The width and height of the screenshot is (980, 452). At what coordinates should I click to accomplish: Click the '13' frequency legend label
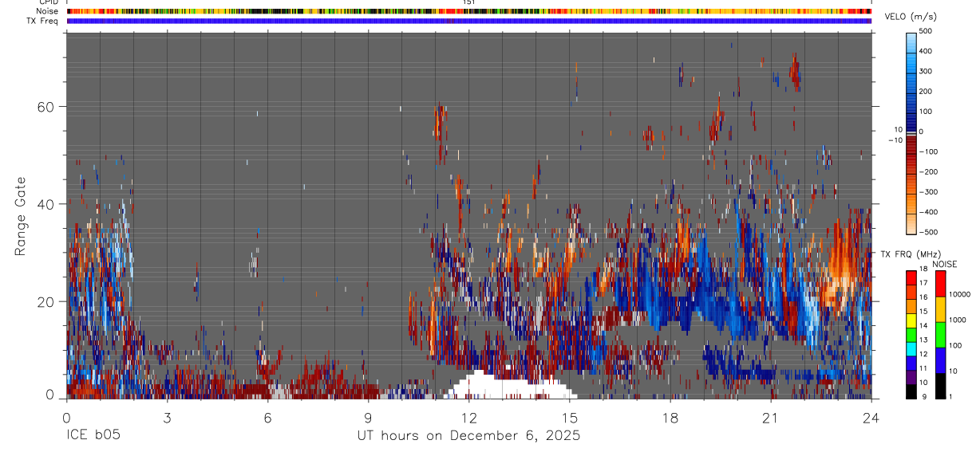click(x=924, y=340)
